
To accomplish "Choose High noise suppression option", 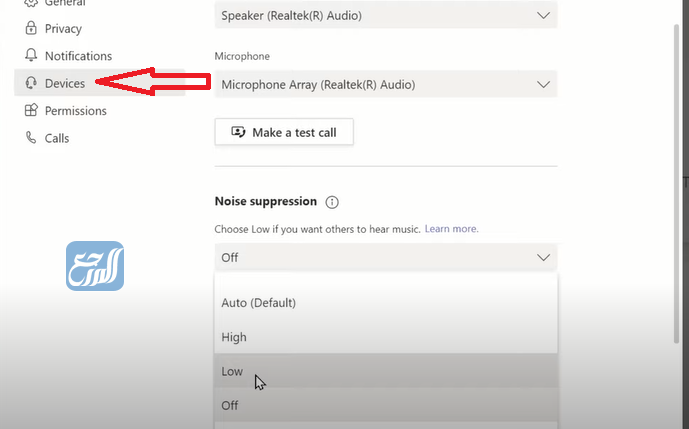I will [385, 337].
